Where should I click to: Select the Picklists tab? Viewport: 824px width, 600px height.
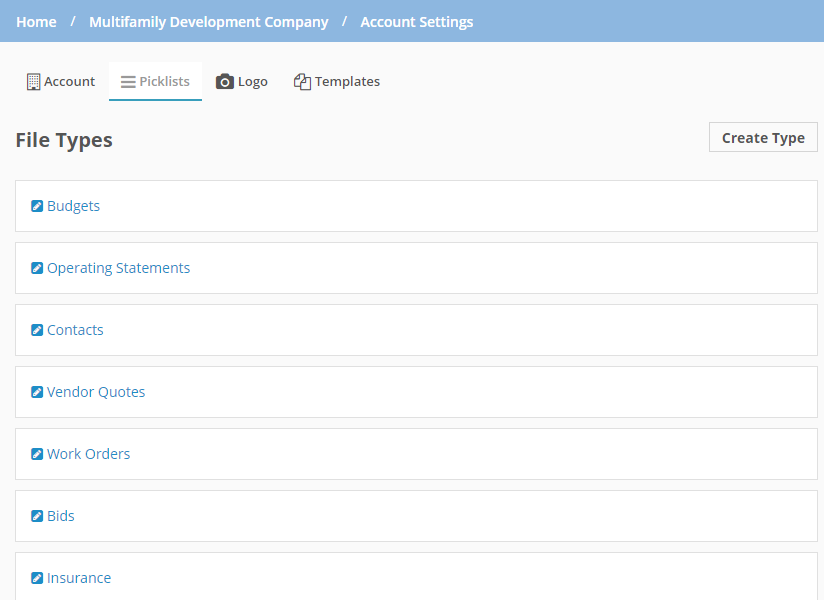click(155, 81)
